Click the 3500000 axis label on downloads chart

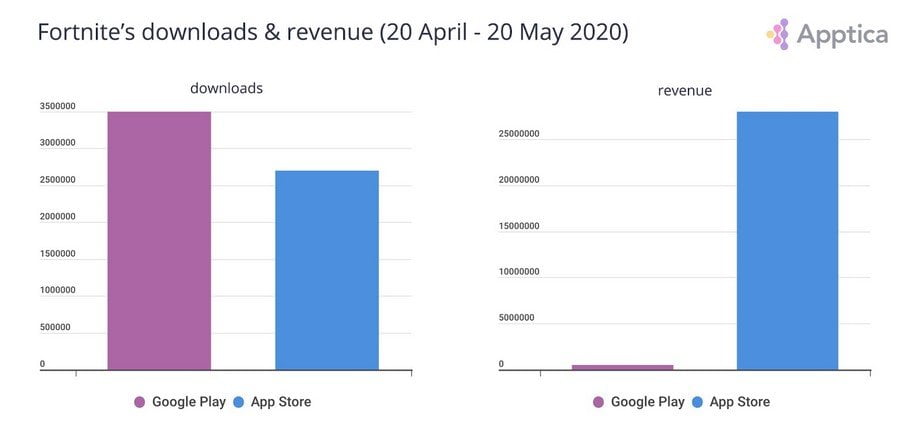click(x=57, y=106)
